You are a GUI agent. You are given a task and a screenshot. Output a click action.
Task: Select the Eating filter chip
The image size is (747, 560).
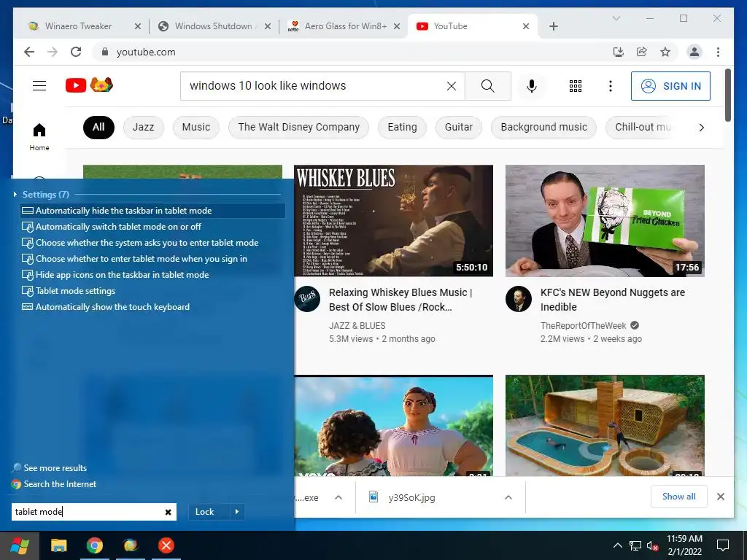(x=402, y=127)
